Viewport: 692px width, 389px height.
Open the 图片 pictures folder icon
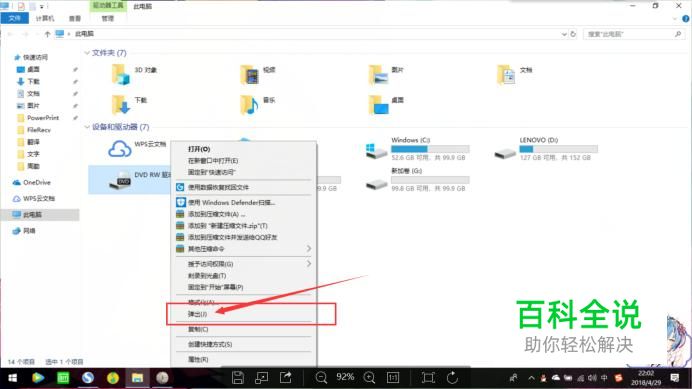378,74
